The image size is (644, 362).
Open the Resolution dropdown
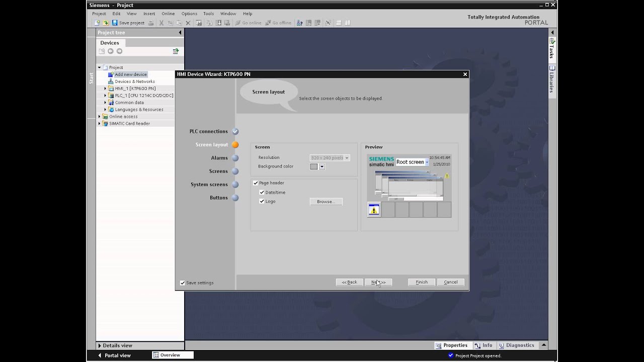click(347, 158)
